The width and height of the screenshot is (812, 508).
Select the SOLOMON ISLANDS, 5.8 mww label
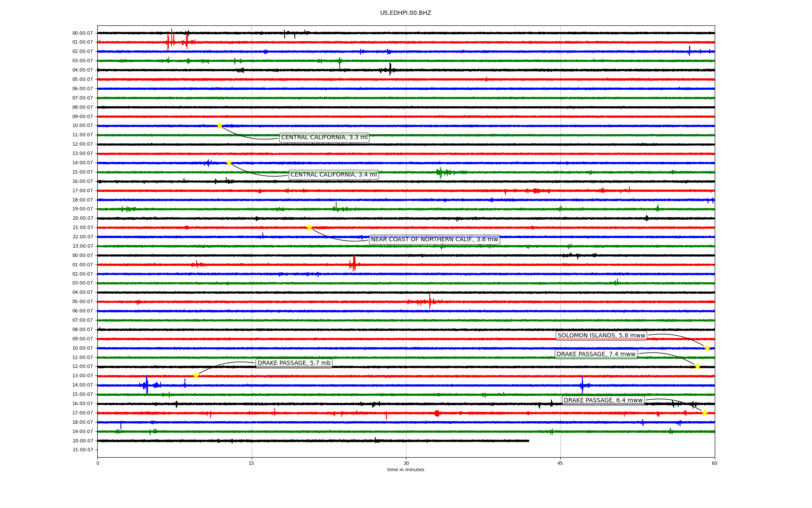(x=601, y=336)
